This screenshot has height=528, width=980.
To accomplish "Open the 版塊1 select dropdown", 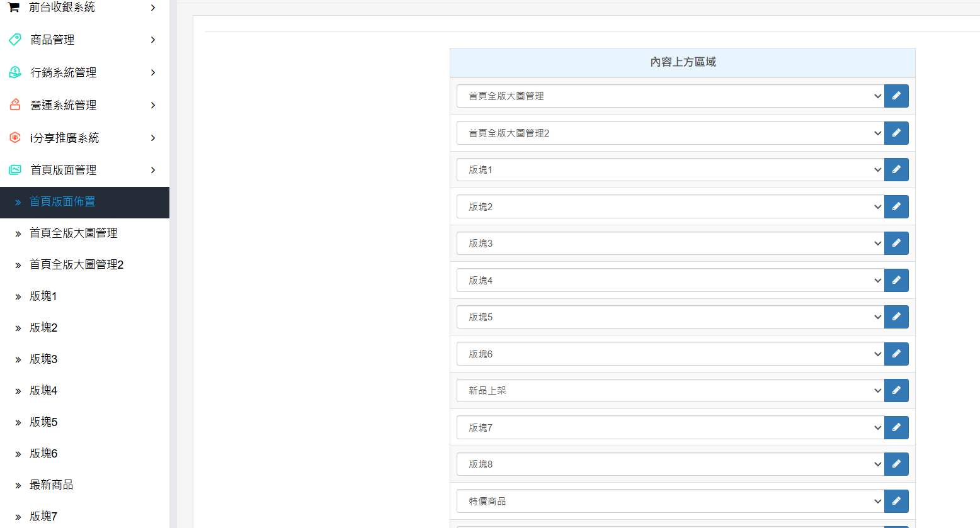I will click(670, 170).
